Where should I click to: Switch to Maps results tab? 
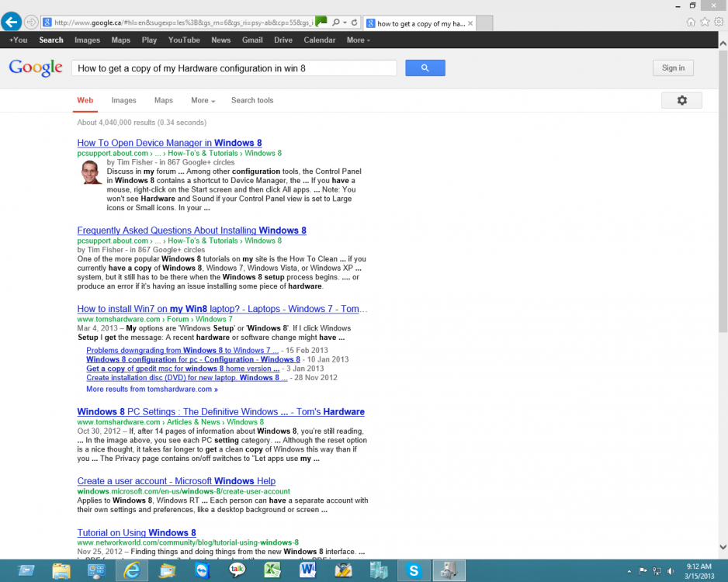pyautogui.click(x=164, y=100)
